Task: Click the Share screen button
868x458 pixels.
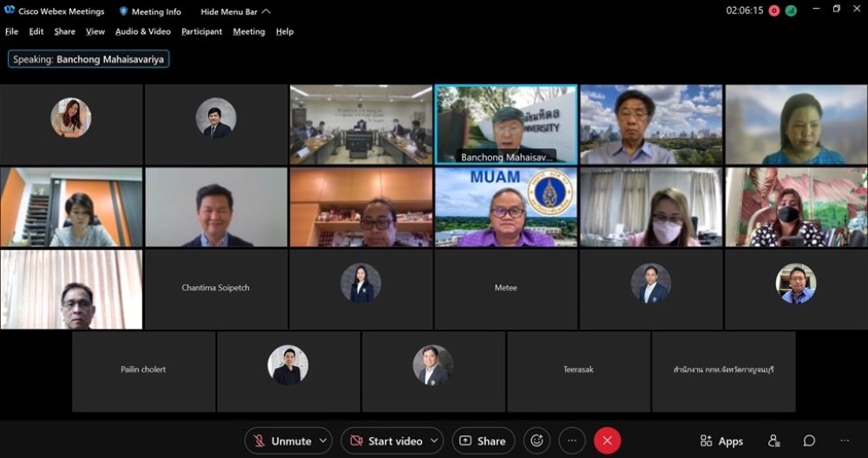Action: click(x=483, y=441)
